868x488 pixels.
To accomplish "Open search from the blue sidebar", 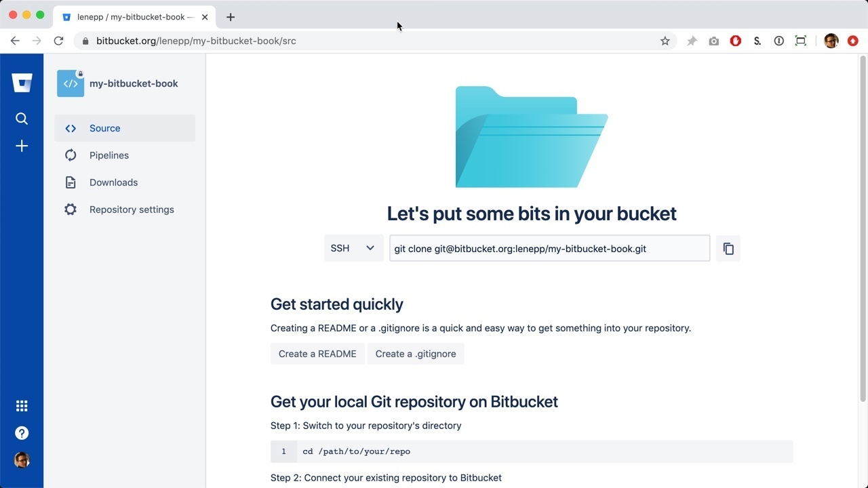I will tap(22, 119).
